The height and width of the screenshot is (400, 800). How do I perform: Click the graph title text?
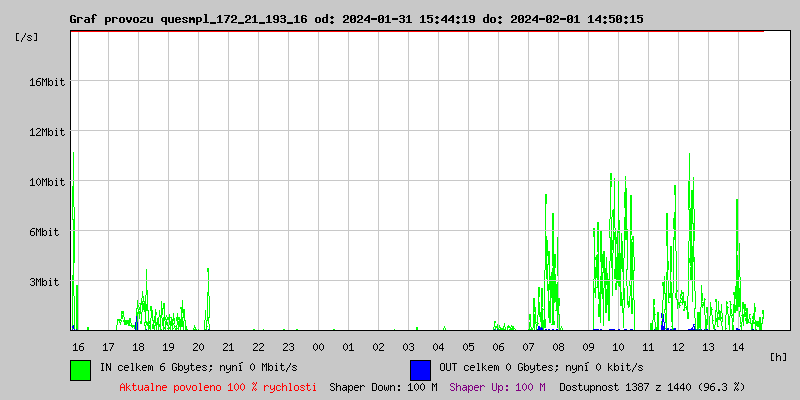click(x=356, y=19)
